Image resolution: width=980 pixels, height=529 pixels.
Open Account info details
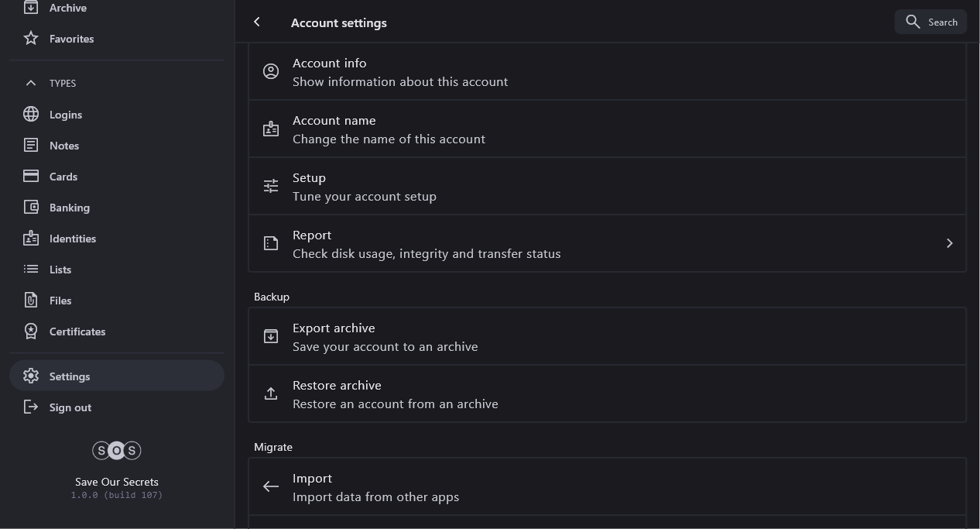click(607, 72)
